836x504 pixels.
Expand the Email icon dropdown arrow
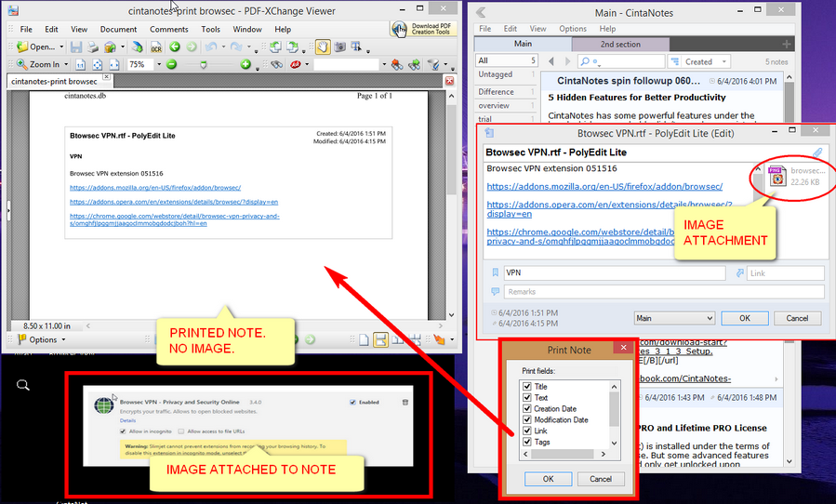(123, 46)
